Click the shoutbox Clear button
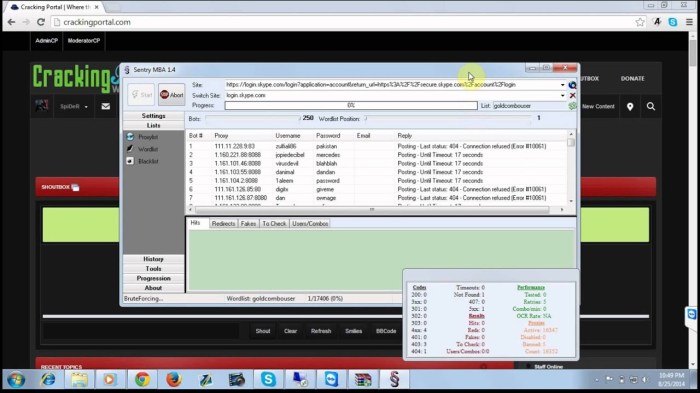Viewport: 700px width, 393px height. 291,331
